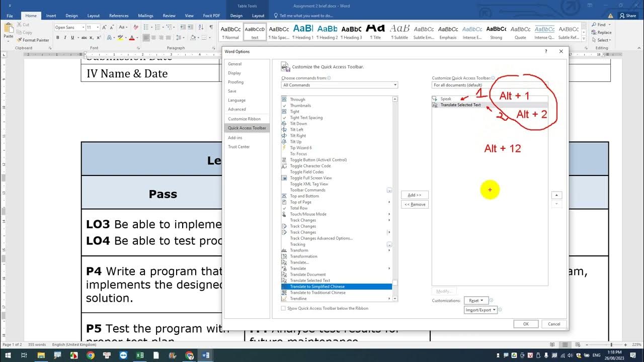Click Align Right icon
The image size is (644, 362).
(x=162, y=38)
